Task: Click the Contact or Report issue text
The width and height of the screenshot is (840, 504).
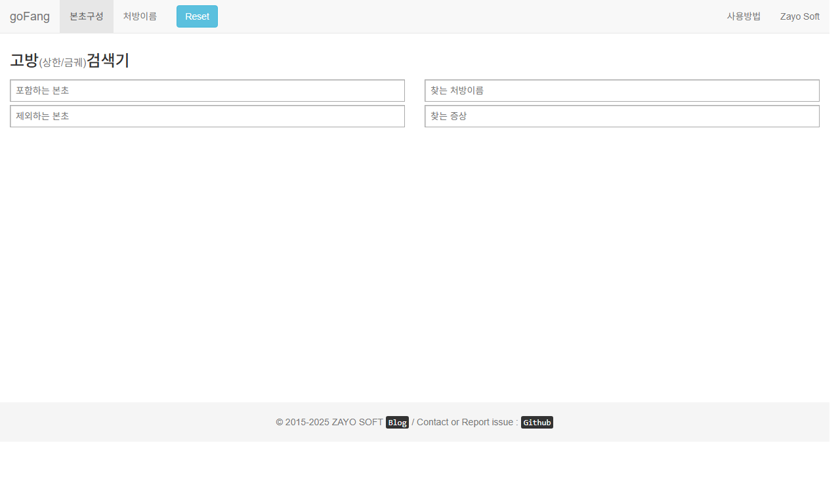Action: pos(465,422)
